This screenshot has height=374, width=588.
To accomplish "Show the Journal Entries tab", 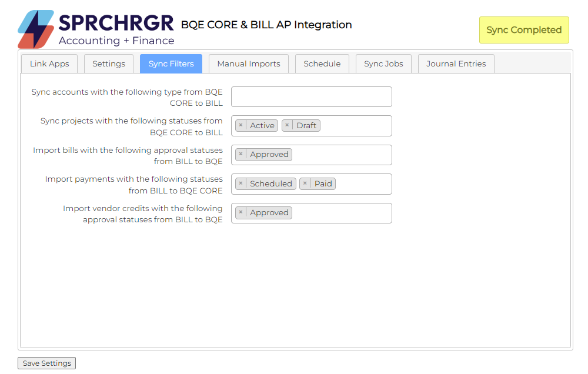I will (x=456, y=64).
